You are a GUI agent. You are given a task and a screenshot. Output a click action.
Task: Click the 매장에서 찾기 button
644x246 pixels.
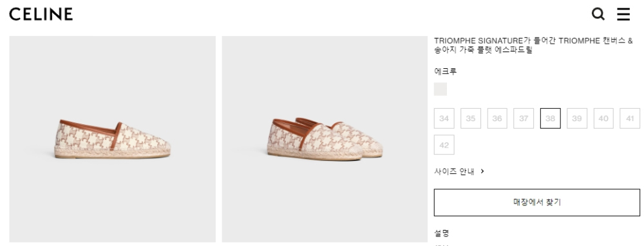pos(537,202)
